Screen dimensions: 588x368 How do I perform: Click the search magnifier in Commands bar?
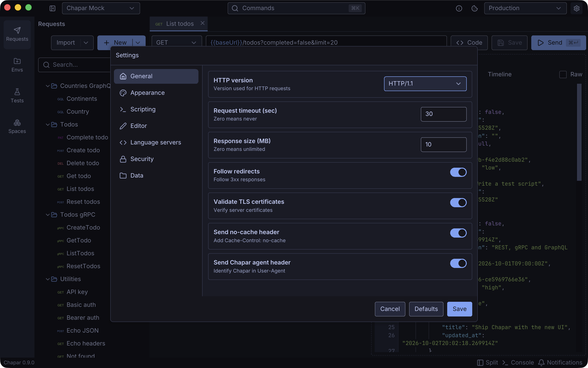coord(235,8)
